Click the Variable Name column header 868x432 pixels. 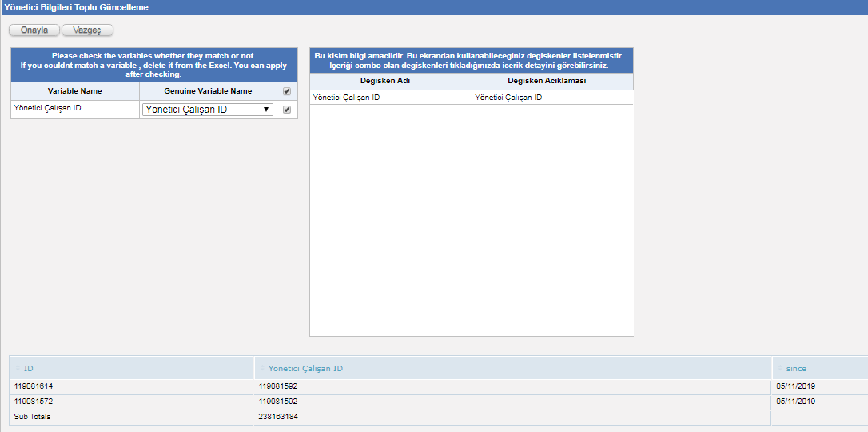[75, 91]
